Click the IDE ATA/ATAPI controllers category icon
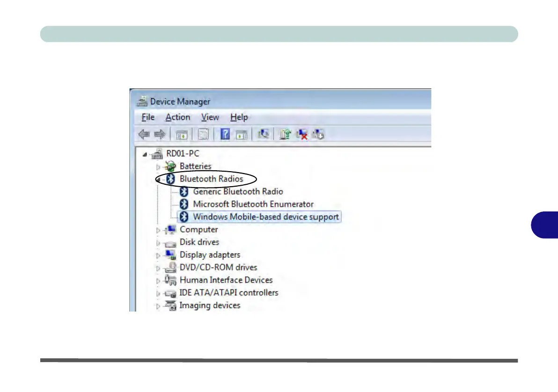The width and height of the screenshot is (558, 392). (170, 293)
